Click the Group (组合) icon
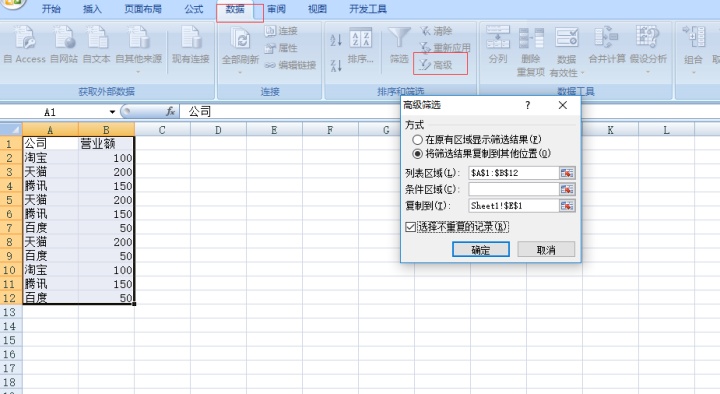The image size is (720, 394). [x=693, y=50]
